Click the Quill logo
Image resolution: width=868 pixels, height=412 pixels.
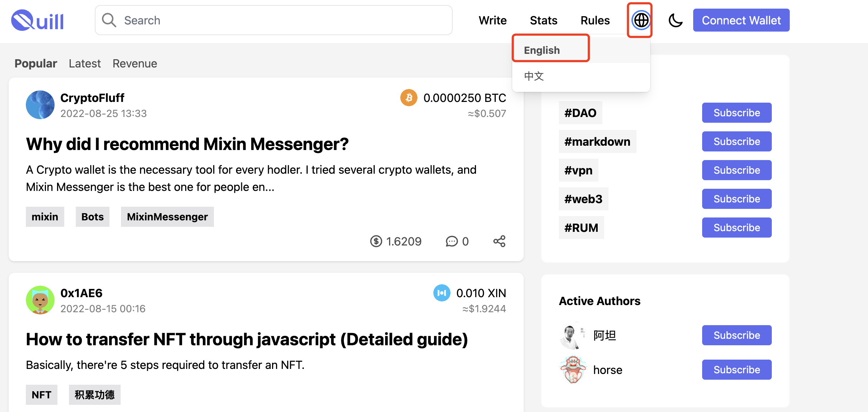click(38, 20)
